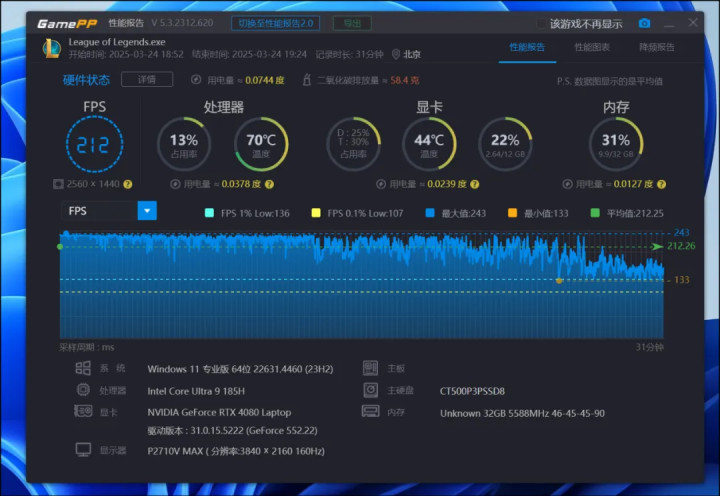Click the max value blue legend swatch

tap(430, 213)
